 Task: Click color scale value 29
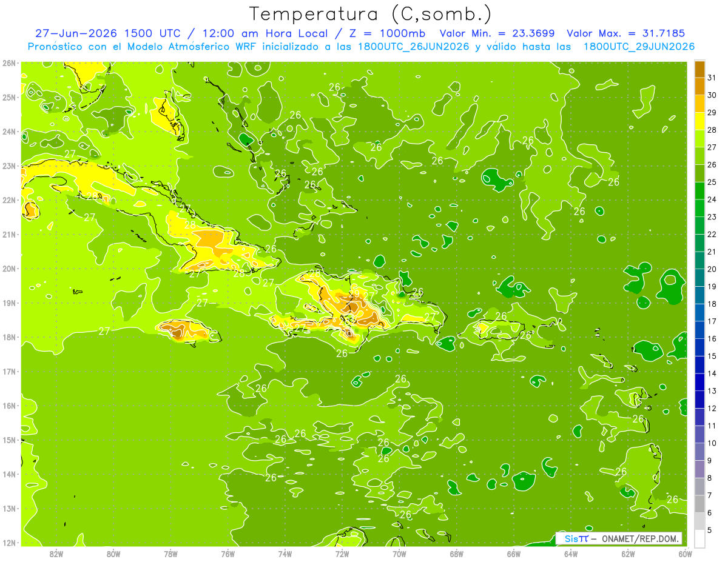click(712, 112)
